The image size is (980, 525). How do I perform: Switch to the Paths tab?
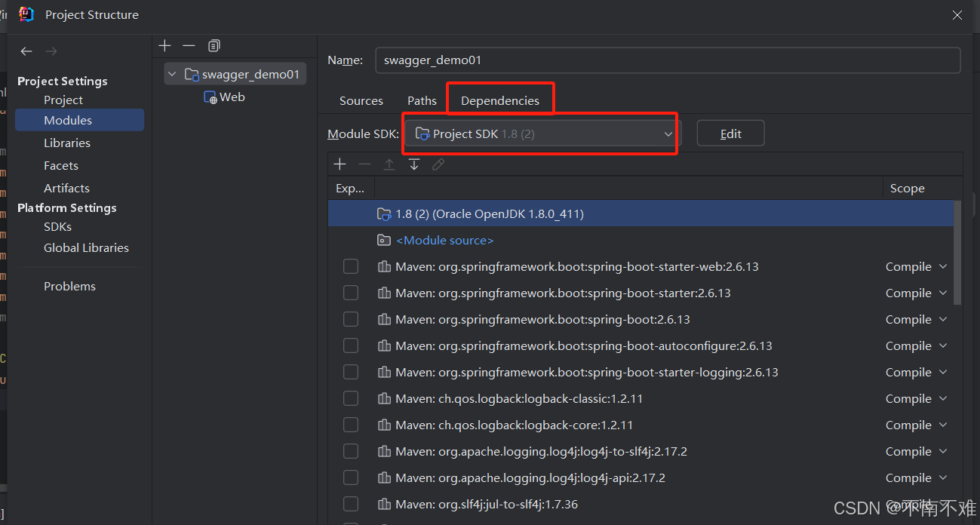[x=422, y=100]
